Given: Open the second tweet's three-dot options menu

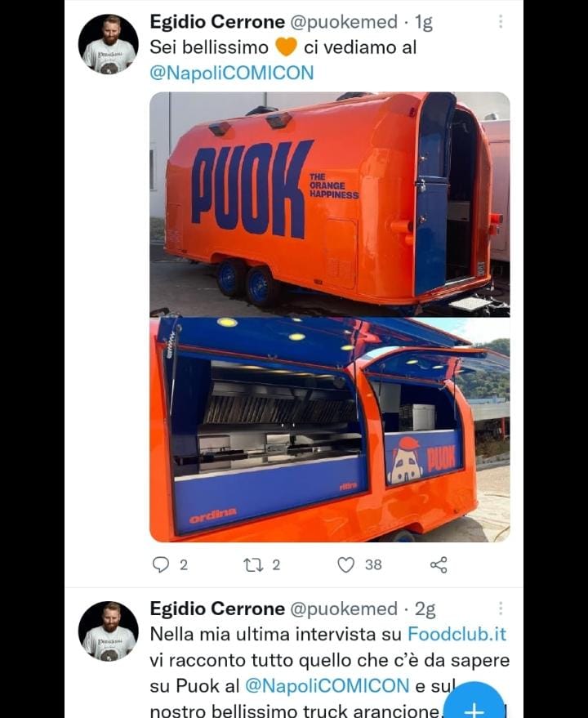Looking at the screenshot, I should click(501, 609).
